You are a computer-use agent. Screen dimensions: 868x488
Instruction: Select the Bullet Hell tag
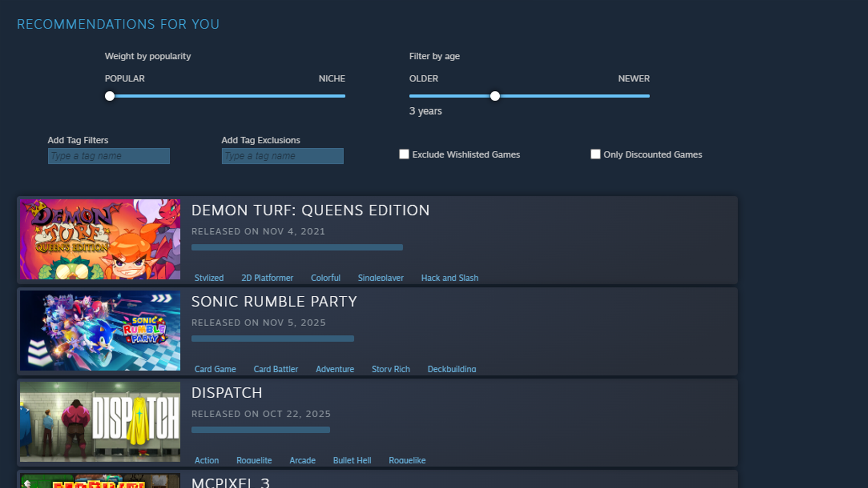pos(352,460)
